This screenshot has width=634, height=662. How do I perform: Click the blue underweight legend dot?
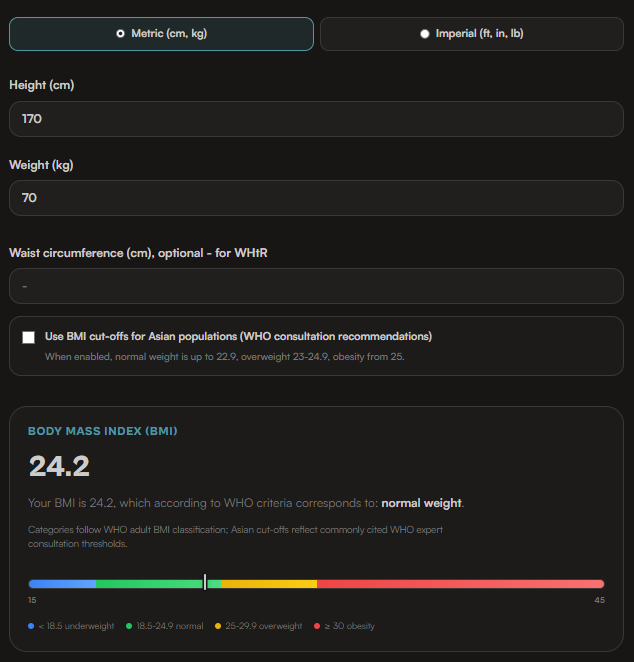[x=31, y=626]
